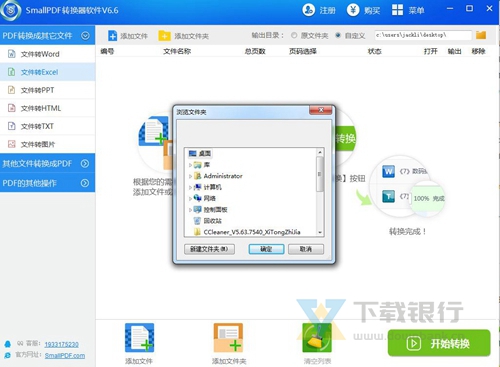The width and height of the screenshot is (500, 367).
Task: Click the 计算机 icon in folder tree
Action: point(198,187)
